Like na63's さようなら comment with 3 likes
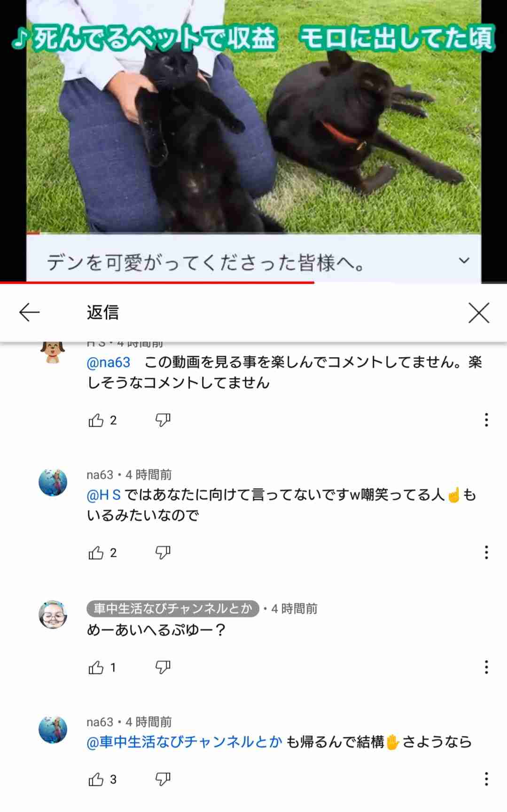 [x=96, y=780]
